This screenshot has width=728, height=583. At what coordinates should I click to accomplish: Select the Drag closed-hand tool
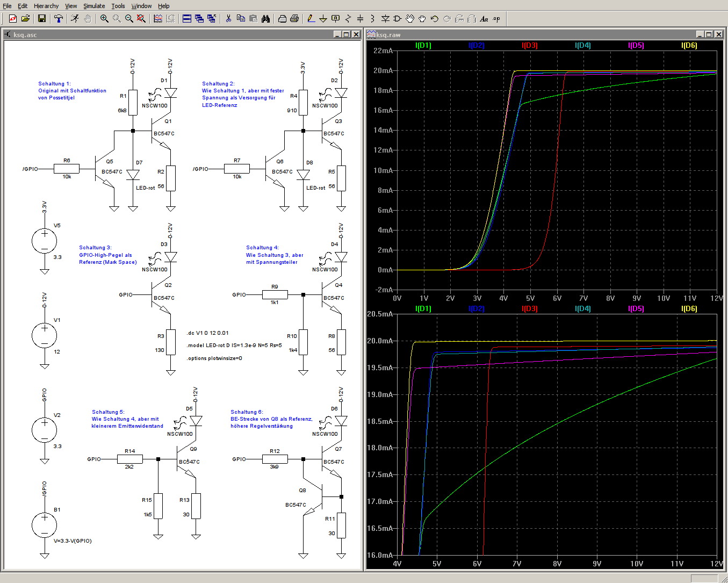coord(422,19)
